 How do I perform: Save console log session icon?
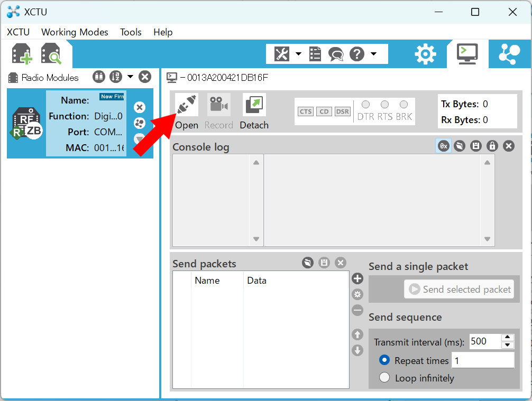coord(476,146)
